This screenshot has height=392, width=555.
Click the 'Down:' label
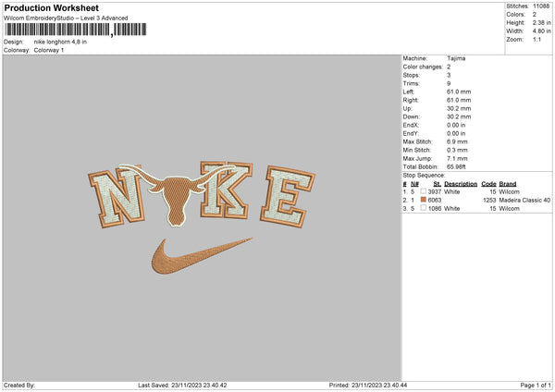coord(411,116)
